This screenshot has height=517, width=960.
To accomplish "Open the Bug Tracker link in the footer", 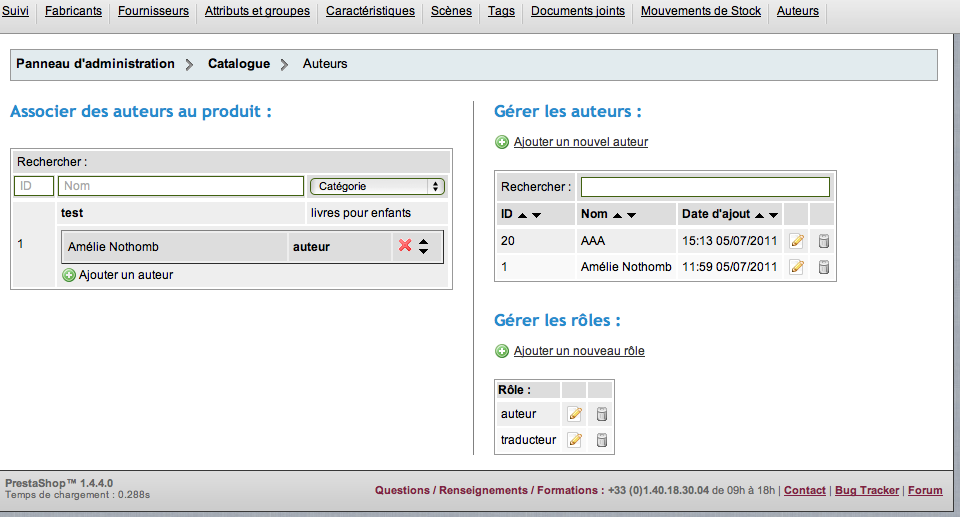I will tap(867, 490).
